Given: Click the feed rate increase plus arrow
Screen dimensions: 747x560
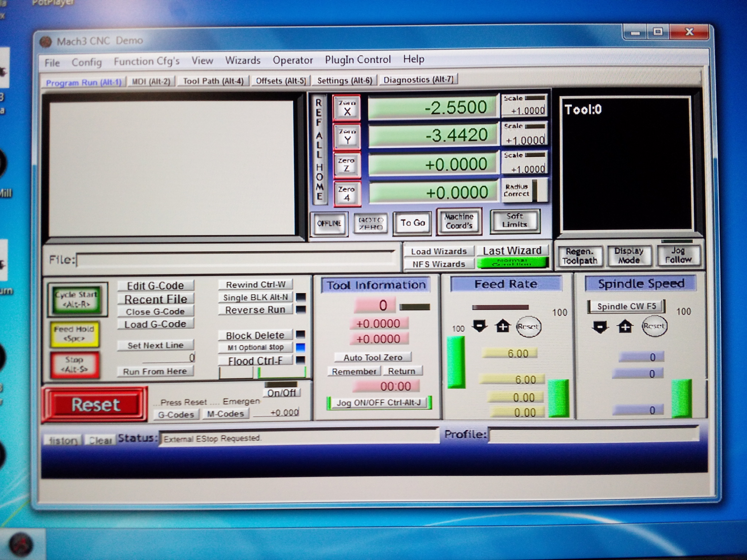Looking at the screenshot, I should coord(503,326).
